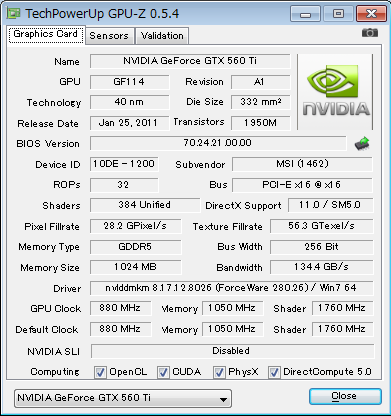Click NVIDIA SLI value Disabled
This screenshot has height=416, width=391.
232,351
